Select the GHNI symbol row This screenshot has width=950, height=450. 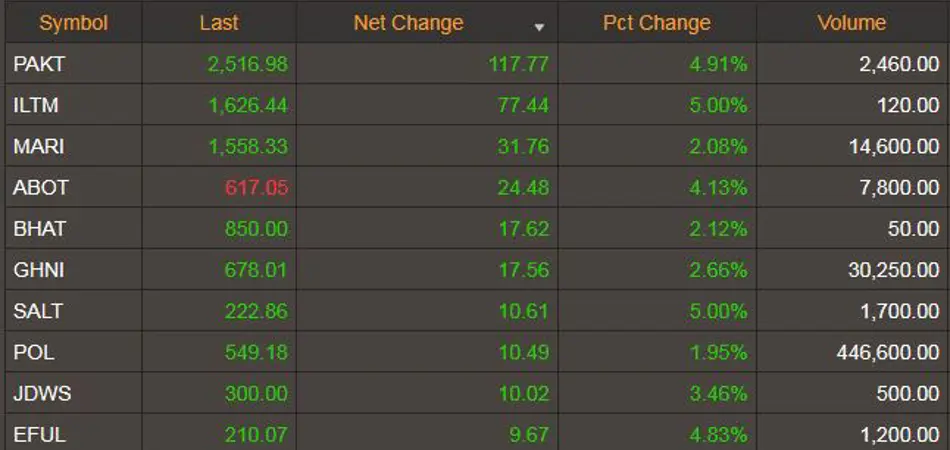pos(39,269)
